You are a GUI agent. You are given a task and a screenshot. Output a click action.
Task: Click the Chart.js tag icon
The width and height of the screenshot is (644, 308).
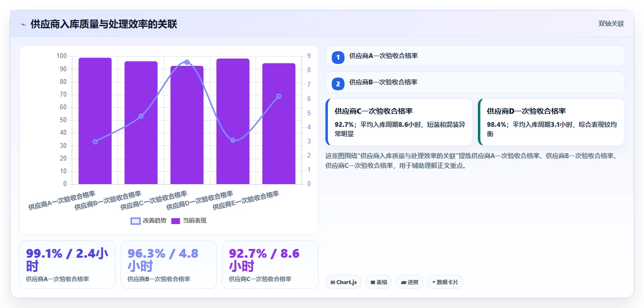(333, 282)
